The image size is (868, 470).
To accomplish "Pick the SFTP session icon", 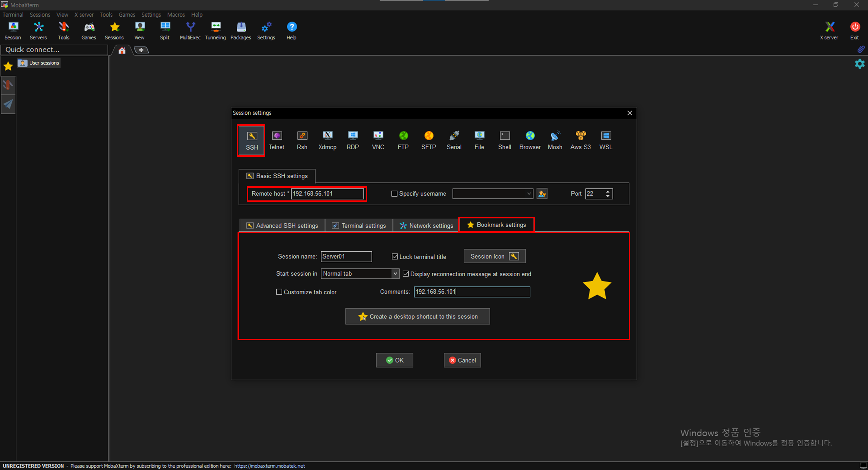I will [x=428, y=140].
